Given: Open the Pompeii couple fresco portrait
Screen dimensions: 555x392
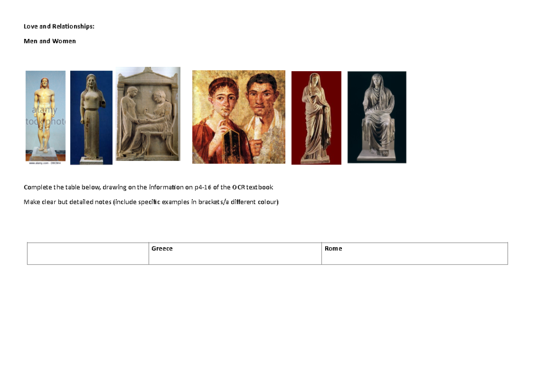Looking at the screenshot, I should tap(239, 117).
